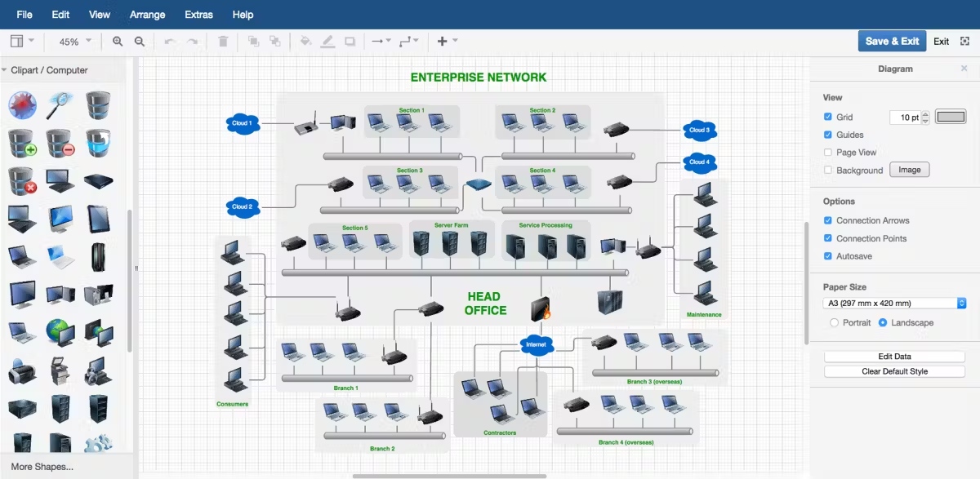This screenshot has height=479, width=980.
Task: Select the fill color bucket icon
Action: click(305, 41)
